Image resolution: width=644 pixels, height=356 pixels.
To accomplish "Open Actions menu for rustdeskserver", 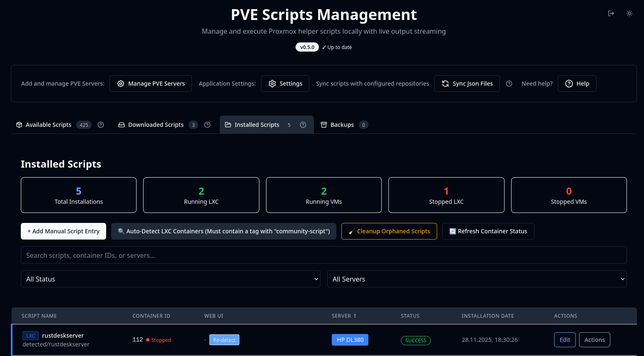I will [x=594, y=340].
